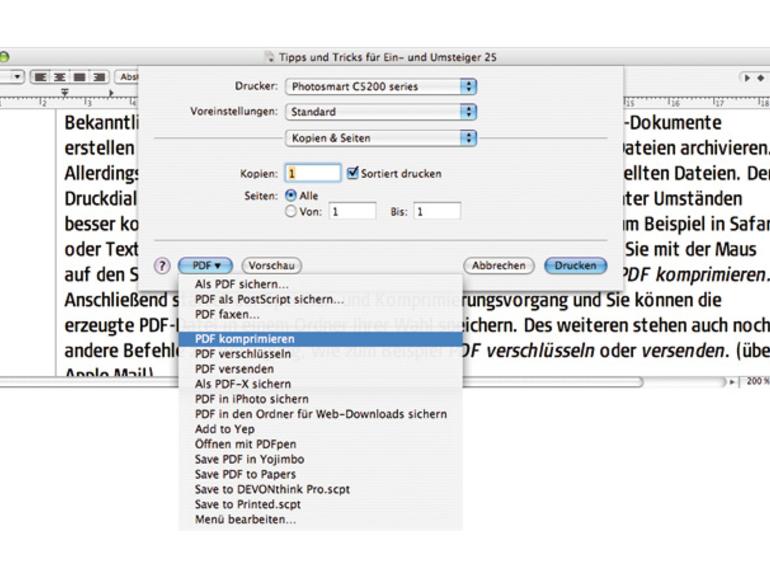
Task: Click the diamond icon in toolbar corner
Action: point(760,78)
